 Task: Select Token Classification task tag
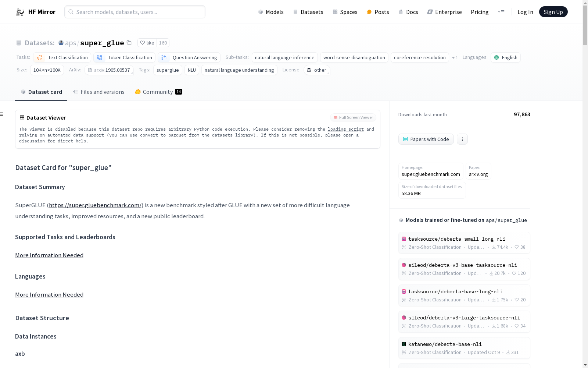click(x=124, y=57)
